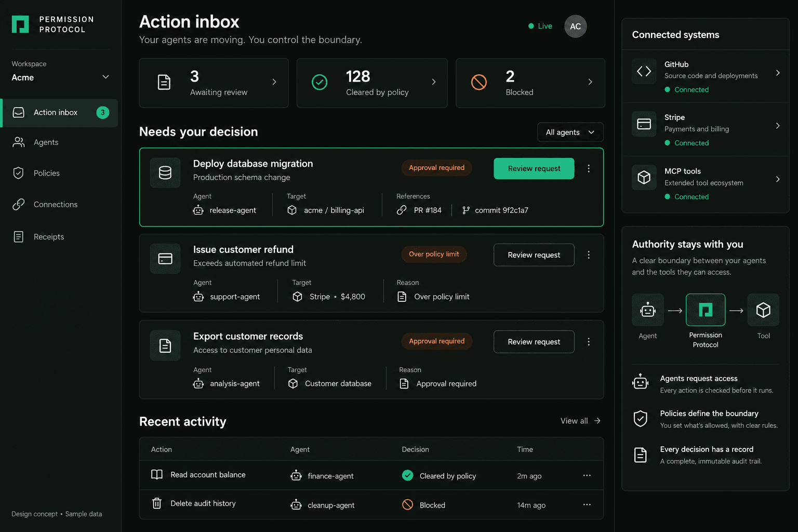Review request for Deploy database migration
Image resolution: width=798 pixels, height=532 pixels.
534,168
